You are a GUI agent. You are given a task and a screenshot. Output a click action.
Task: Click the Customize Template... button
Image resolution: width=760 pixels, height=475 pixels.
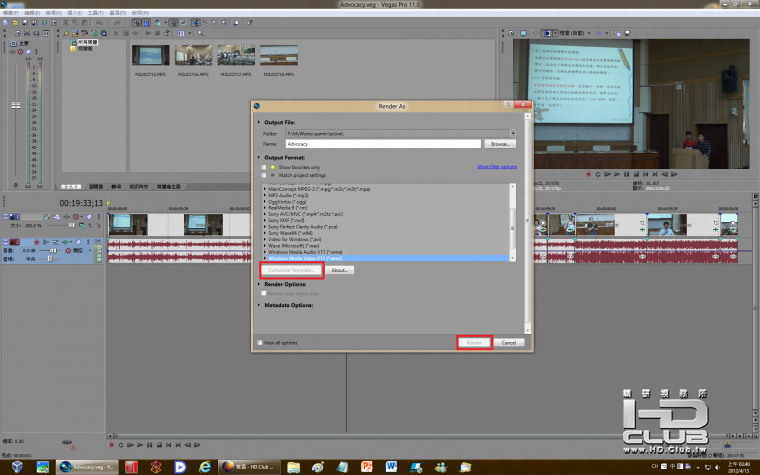pyautogui.click(x=292, y=270)
